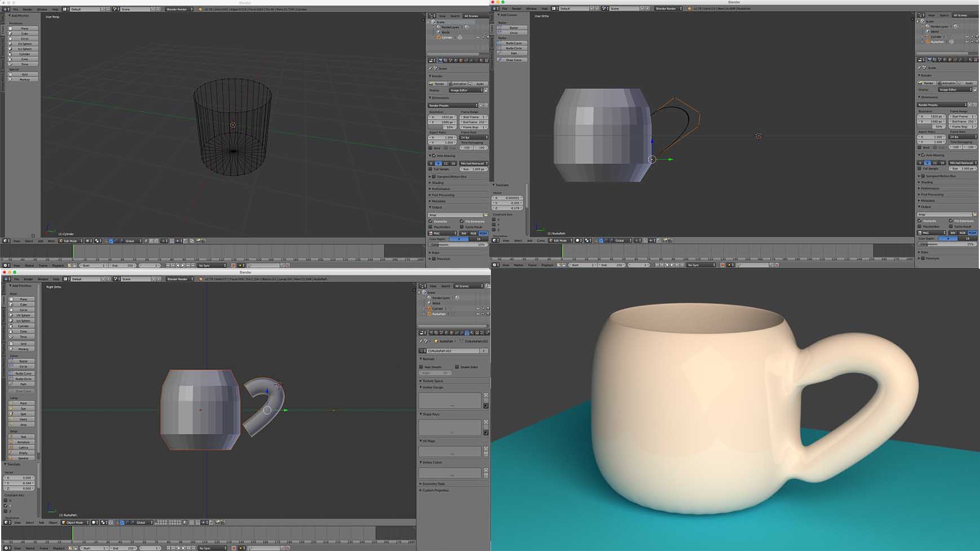Image resolution: width=980 pixels, height=551 pixels.
Task: Open Edit Mode dropdown in top-left window
Action: tap(71, 241)
